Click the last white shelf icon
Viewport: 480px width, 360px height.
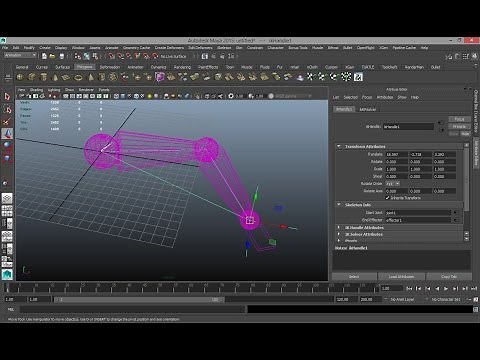(358, 77)
